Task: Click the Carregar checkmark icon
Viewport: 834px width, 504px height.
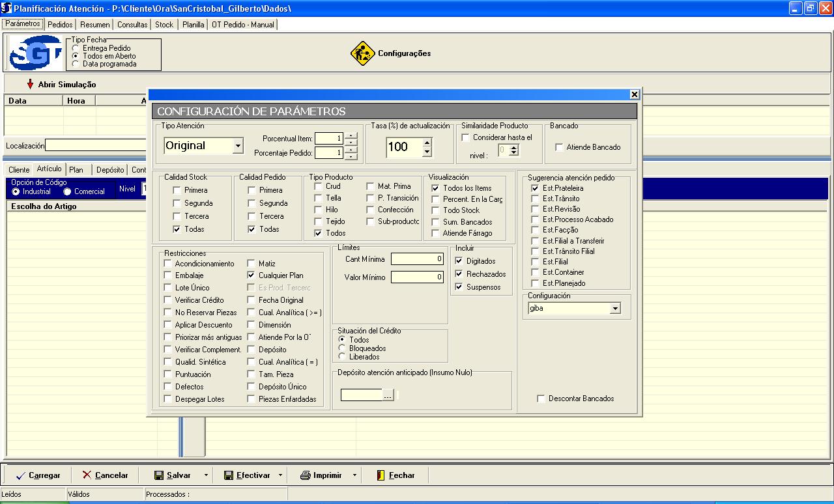Action: (x=20, y=475)
